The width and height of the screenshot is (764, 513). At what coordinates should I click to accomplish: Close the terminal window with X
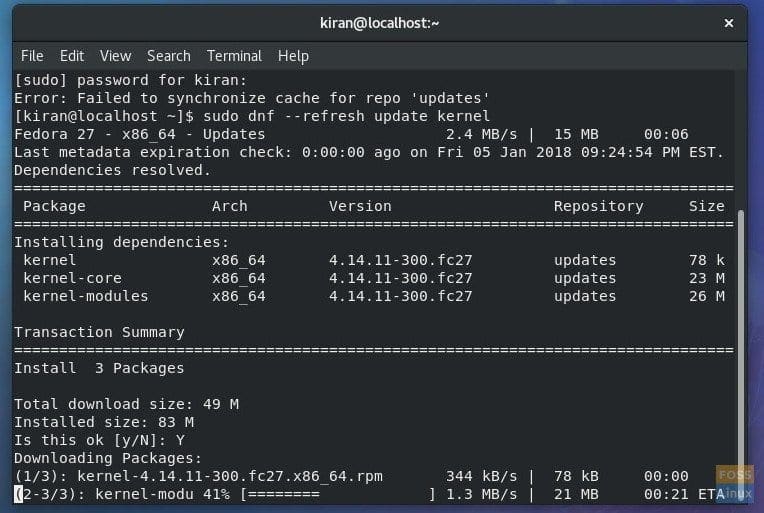[x=729, y=23]
